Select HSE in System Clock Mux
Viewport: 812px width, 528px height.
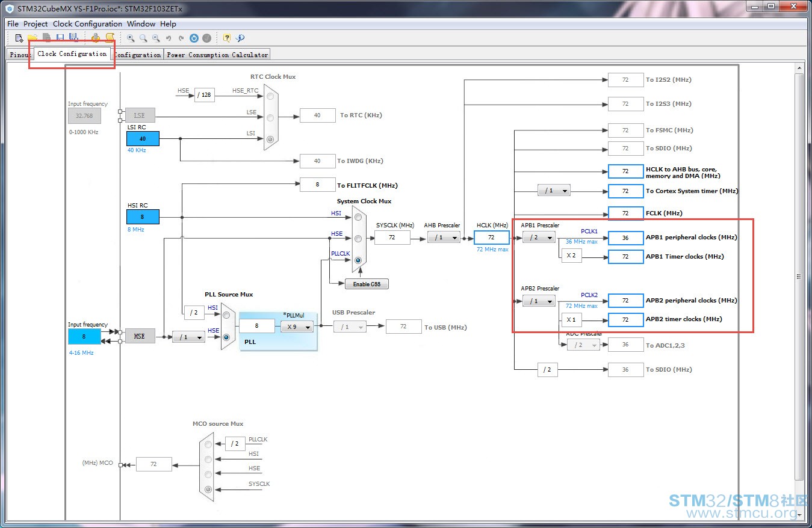click(x=358, y=239)
